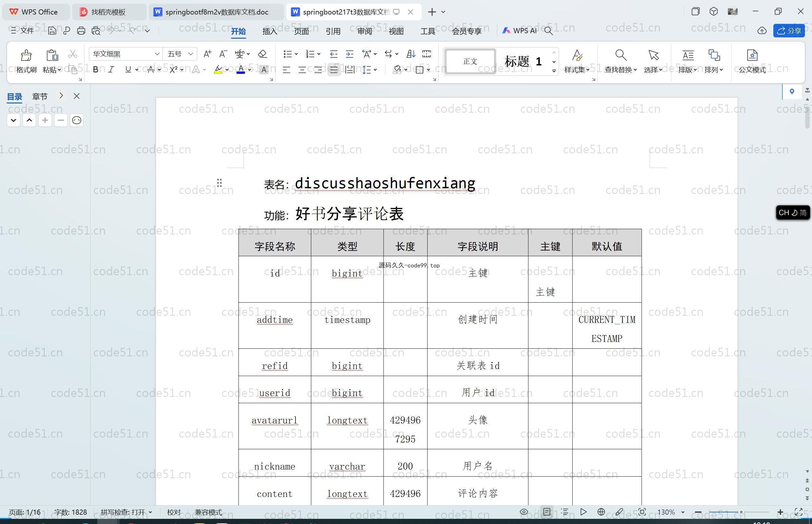This screenshot has height=524, width=812.
Task: Click the zoom slider handle
Action: tap(740, 512)
